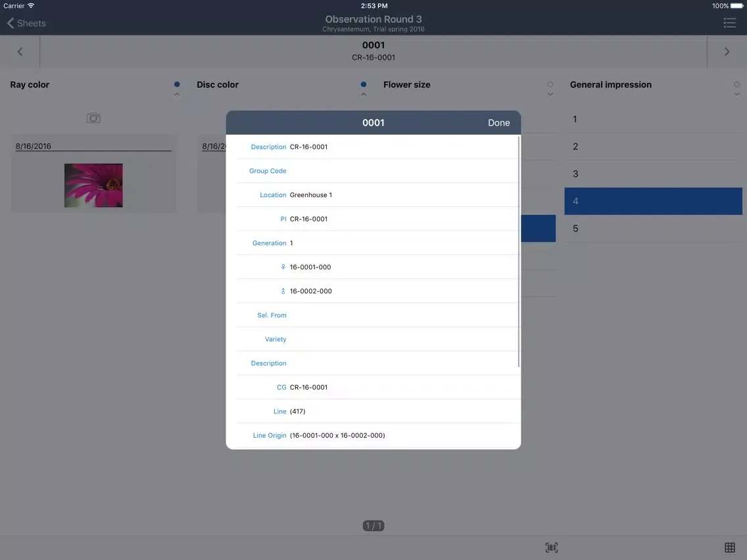This screenshot has width=747, height=560.
Task: Go to next plot with right arrow
Action: (727, 51)
